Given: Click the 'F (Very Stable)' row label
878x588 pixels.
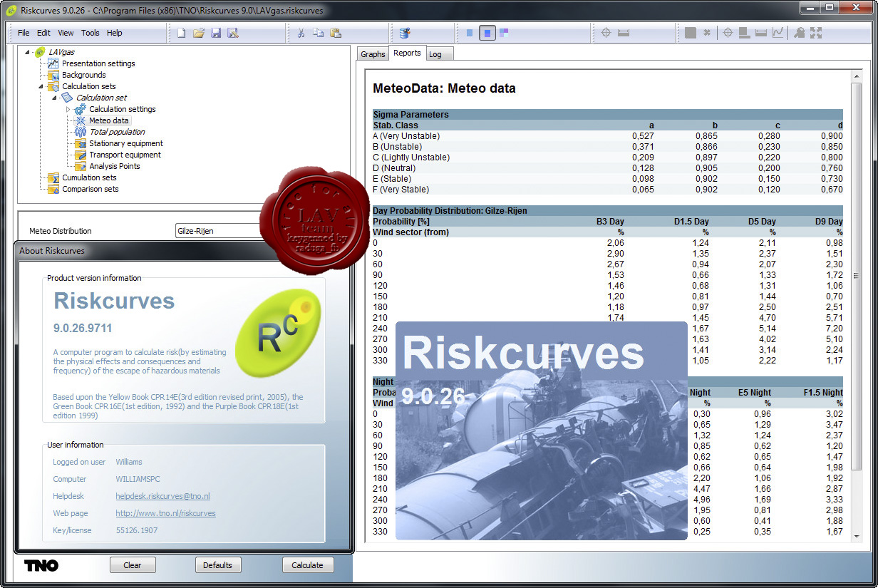Looking at the screenshot, I should [x=401, y=190].
